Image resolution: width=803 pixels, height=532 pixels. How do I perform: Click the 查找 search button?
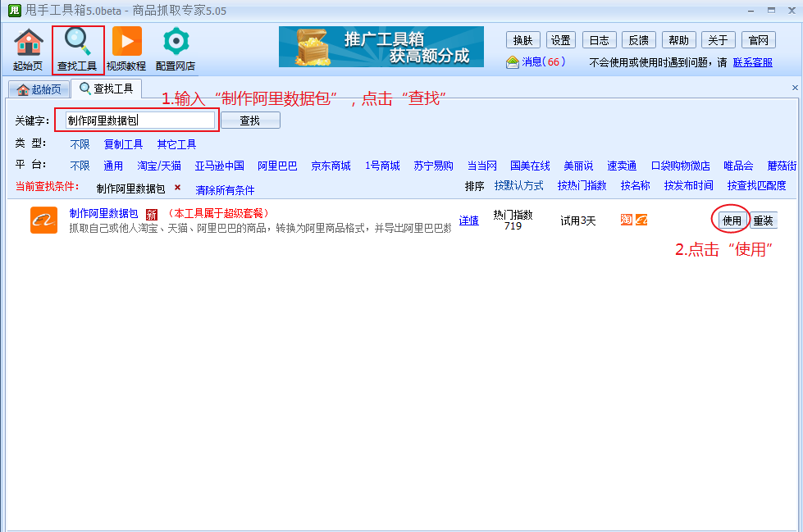click(250, 120)
